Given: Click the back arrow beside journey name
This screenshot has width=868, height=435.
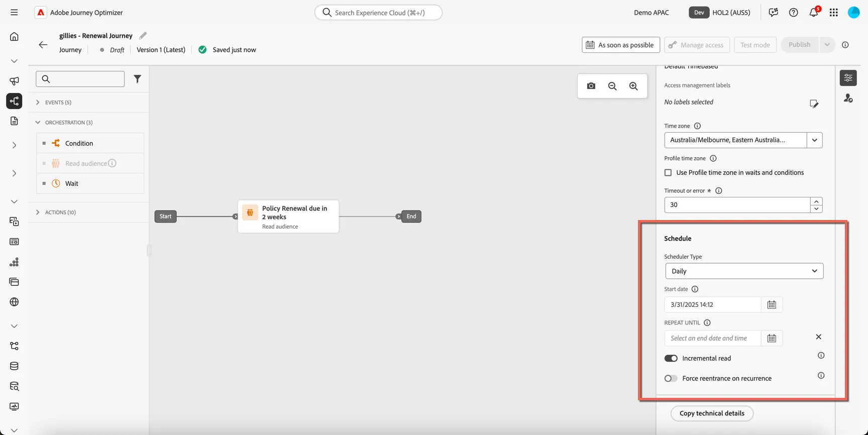Looking at the screenshot, I should (x=43, y=45).
